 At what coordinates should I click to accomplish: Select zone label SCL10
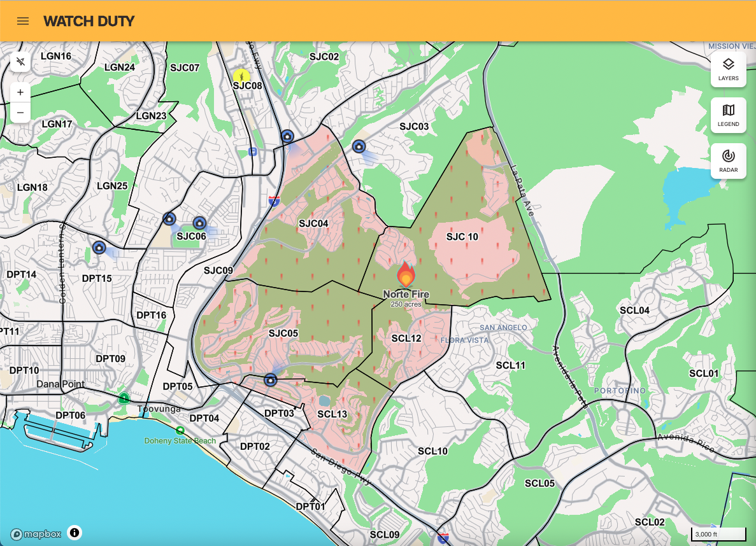tap(432, 451)
